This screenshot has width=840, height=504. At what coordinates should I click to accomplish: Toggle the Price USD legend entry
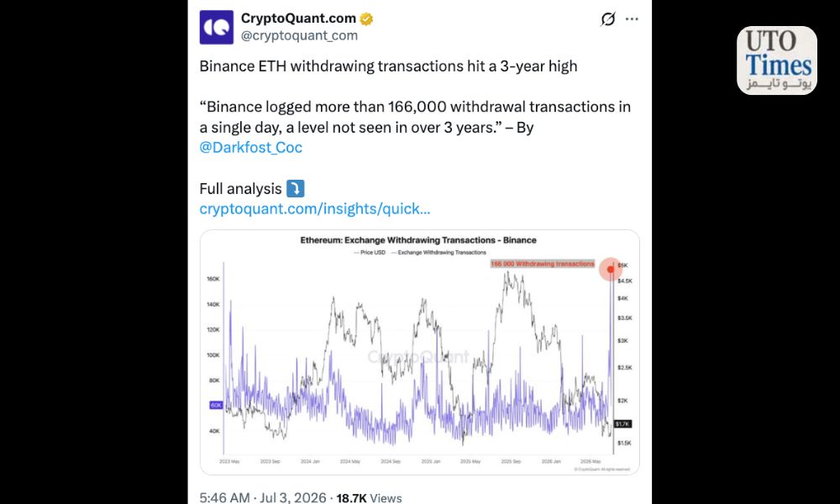click(370, 252)
